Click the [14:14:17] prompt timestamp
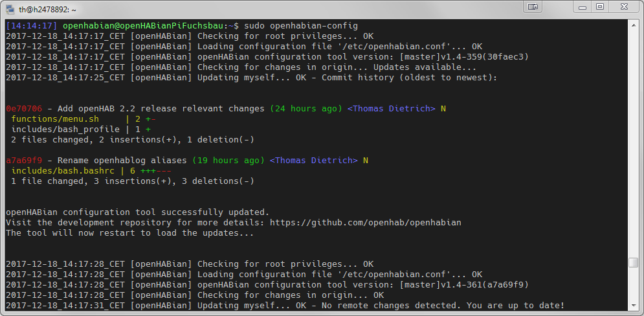This screenshot has height=316, width=644. (31, 26)
